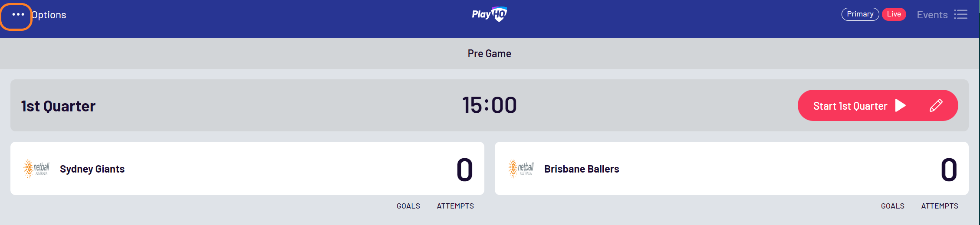Click Brisbane Ballers score of 0

(x=949, y=170)
